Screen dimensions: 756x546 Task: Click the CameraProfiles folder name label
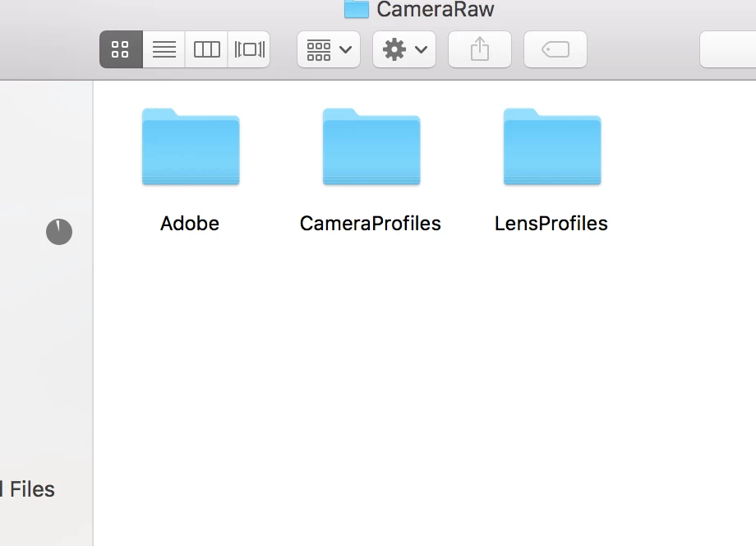(371, 224)
